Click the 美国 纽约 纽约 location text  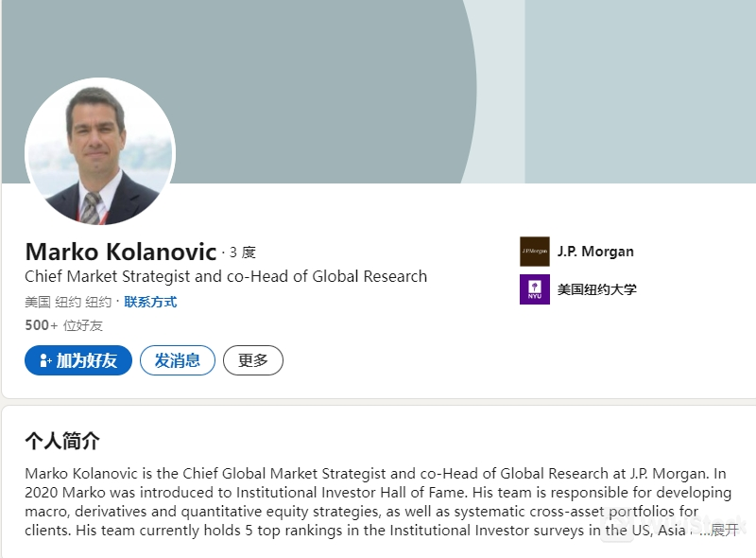[x=68, y=303]
